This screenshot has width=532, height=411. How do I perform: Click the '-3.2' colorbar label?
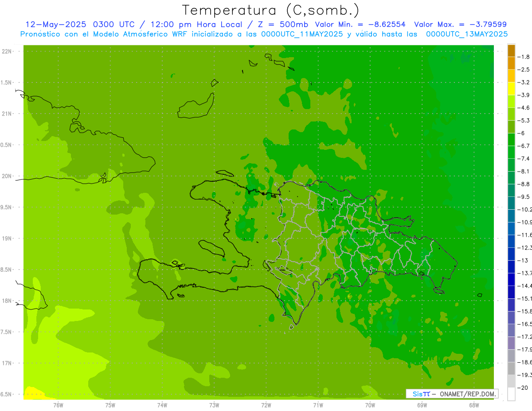(524, 82)
